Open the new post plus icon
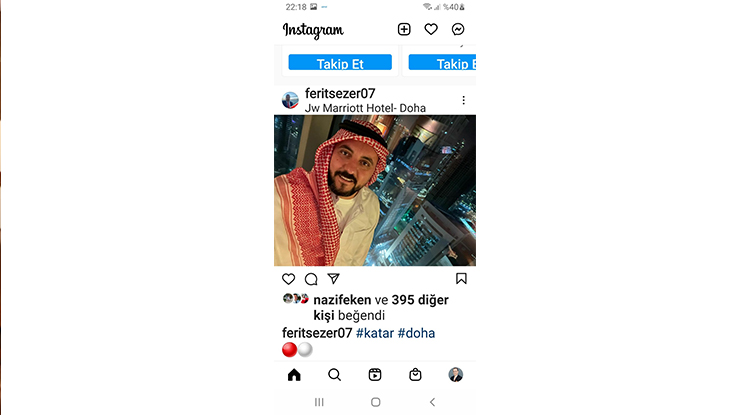The image size is (750, 415). click(404, 29)
